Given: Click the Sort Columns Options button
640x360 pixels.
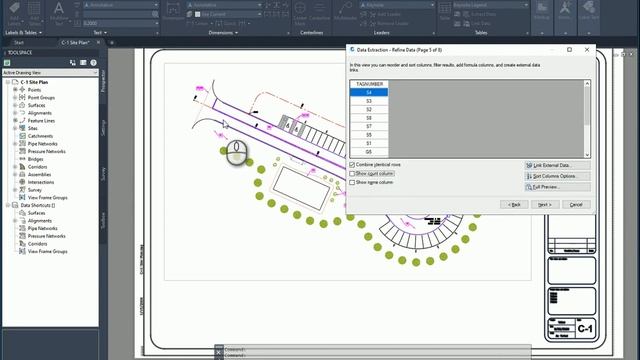Looking at the screenshot, I should click(x=557, y=176).
